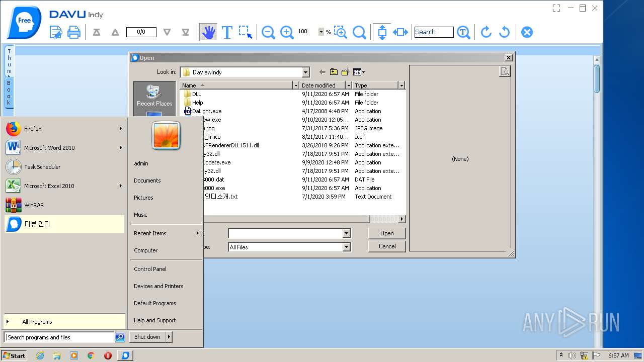This screenshot has height=362, width=644.
Task: Open the Look in folder dropdown
Action: [305, 72]
